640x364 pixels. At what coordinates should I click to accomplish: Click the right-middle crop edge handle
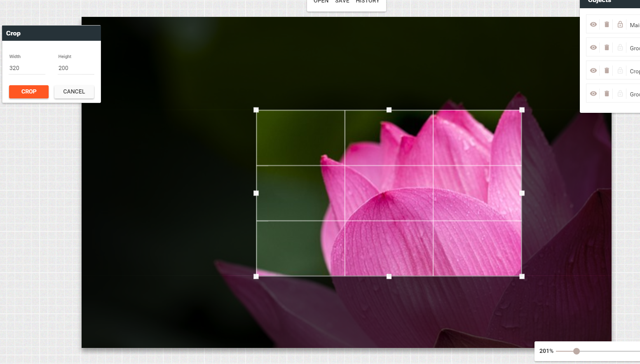click(522, 193)
